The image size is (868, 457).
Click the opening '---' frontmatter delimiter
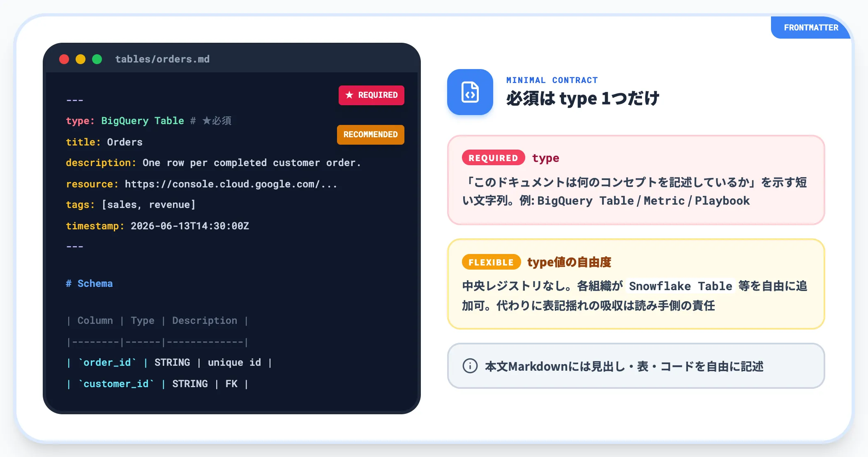(75, 100)
